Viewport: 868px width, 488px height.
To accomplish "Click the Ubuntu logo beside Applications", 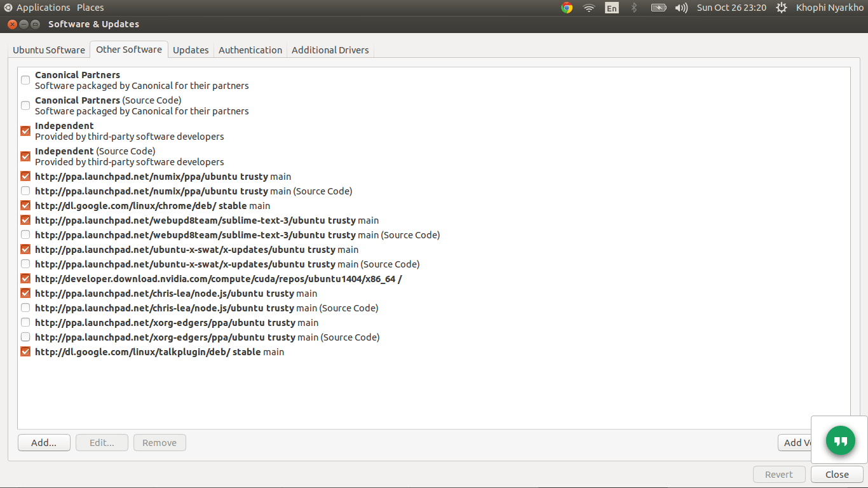I will tap(8, 8).
